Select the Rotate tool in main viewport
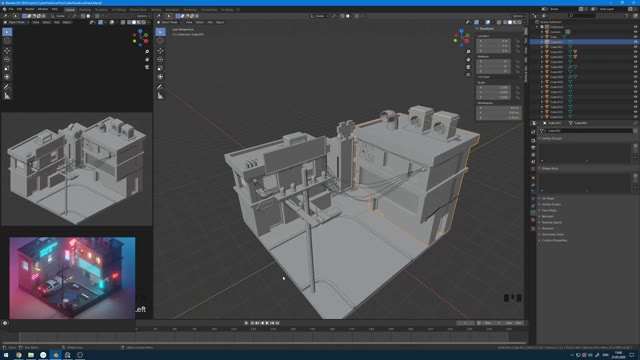The width and height of the screenshot is (640, 360). tap(160, 59)
